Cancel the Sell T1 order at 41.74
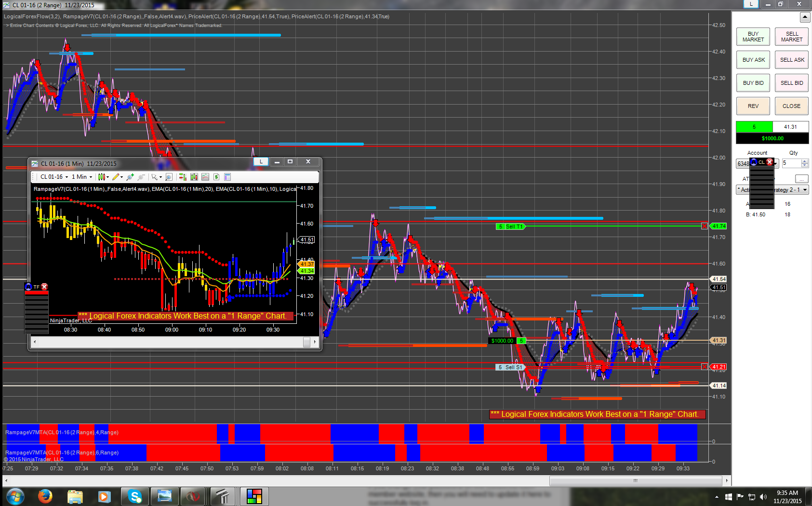This screenshot has width=812, height=506. click(x=705, y=226)
